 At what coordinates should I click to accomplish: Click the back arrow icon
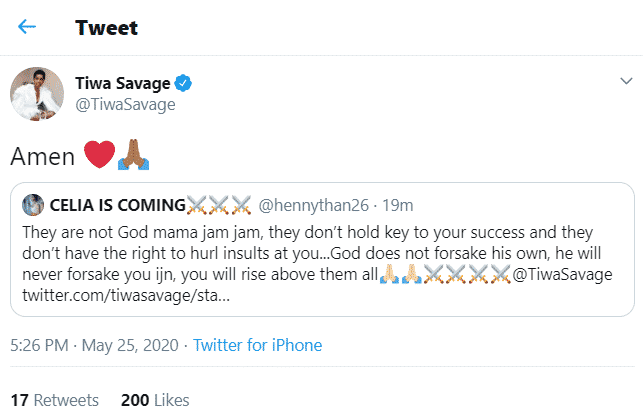coord(27,26)
